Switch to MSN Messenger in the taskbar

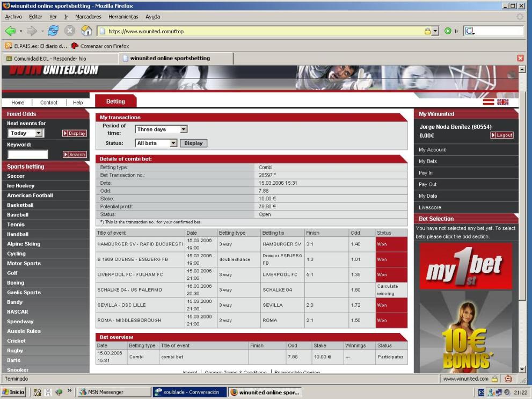pyautogui.click(x=113, y=392)
